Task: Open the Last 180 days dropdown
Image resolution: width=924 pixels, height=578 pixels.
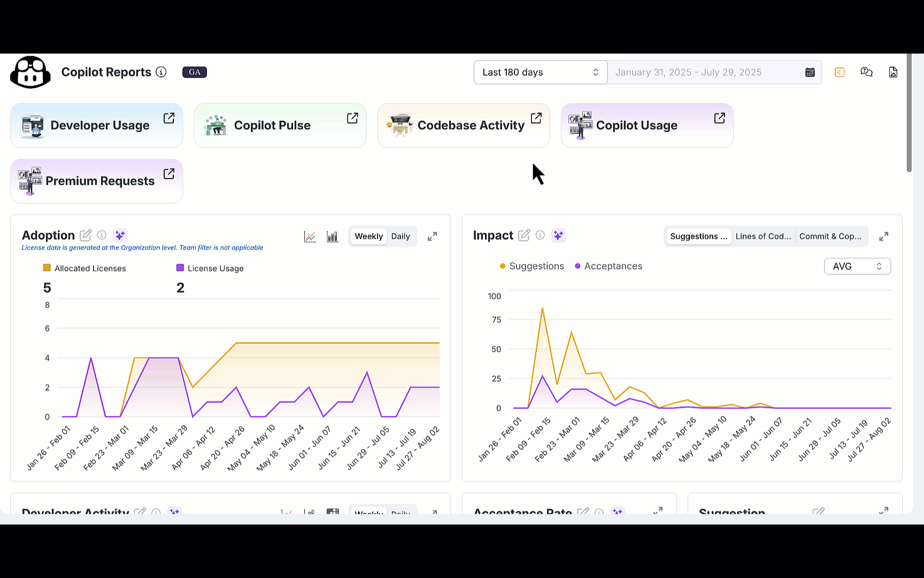Action: click(x=540, y=72)
